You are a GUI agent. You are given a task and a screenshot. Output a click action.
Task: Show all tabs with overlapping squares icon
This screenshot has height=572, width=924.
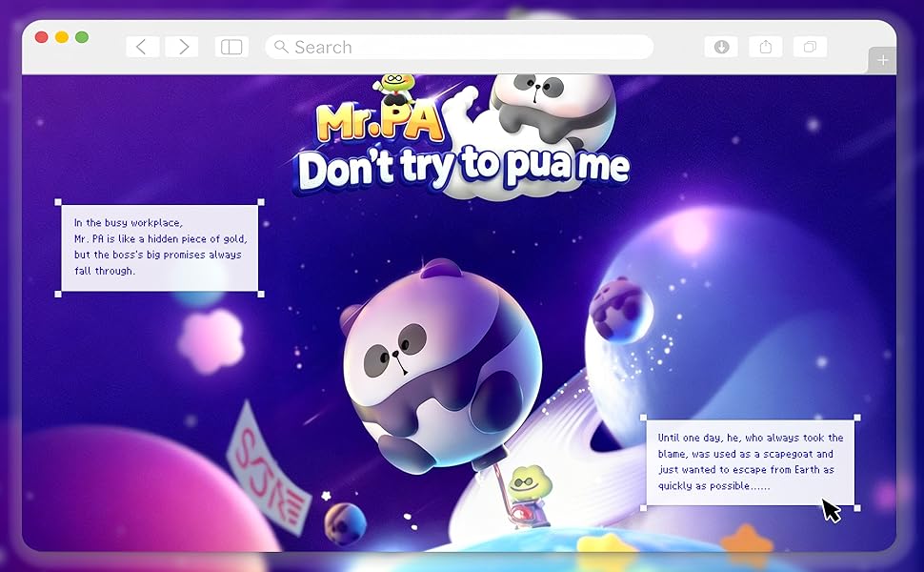[x=811, y=47]
